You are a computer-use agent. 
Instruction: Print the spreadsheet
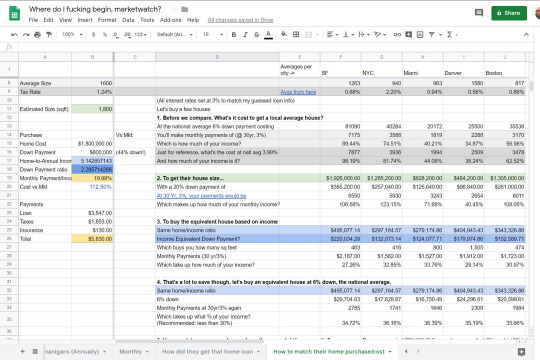(37, 34)
